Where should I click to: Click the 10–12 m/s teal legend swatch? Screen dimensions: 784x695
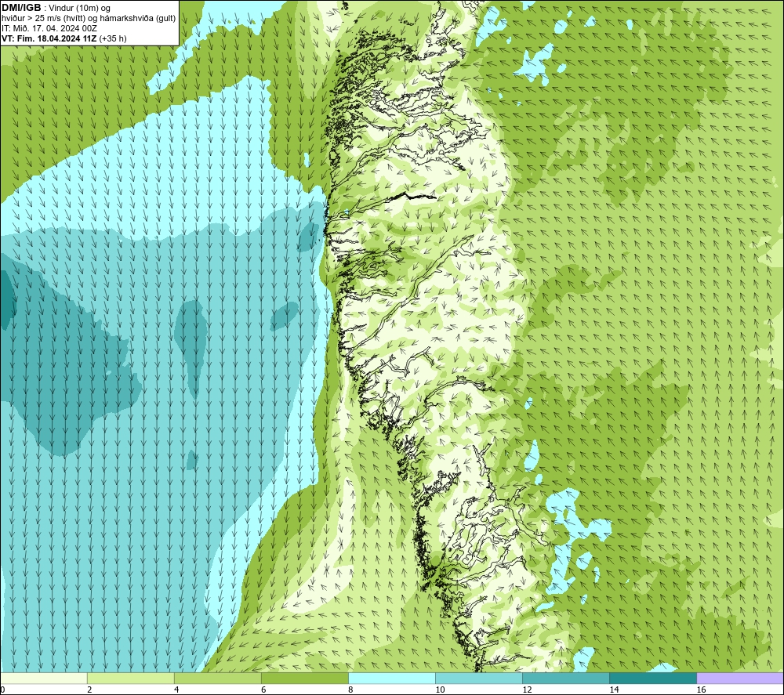[x=478, y=678]
